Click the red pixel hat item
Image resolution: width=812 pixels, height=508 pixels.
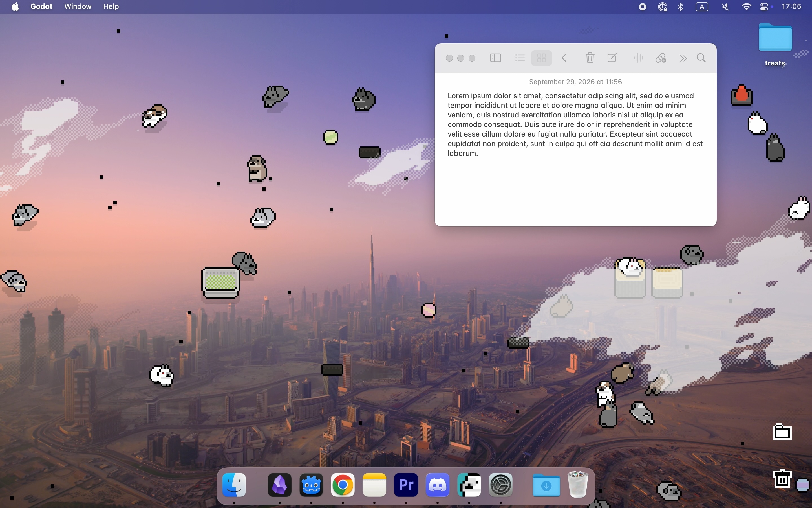click(x=742, y=95)
